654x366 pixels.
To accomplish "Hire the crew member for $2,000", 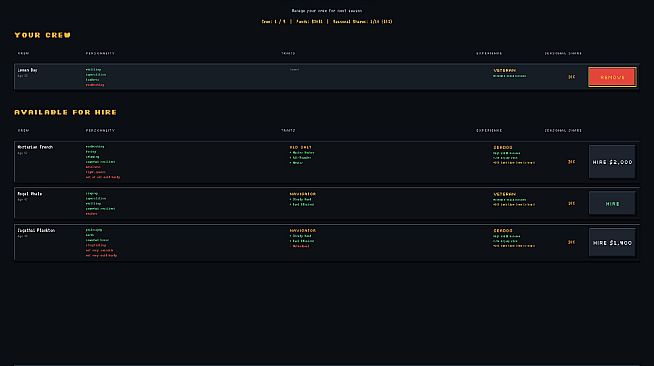I will click(612, 162).
